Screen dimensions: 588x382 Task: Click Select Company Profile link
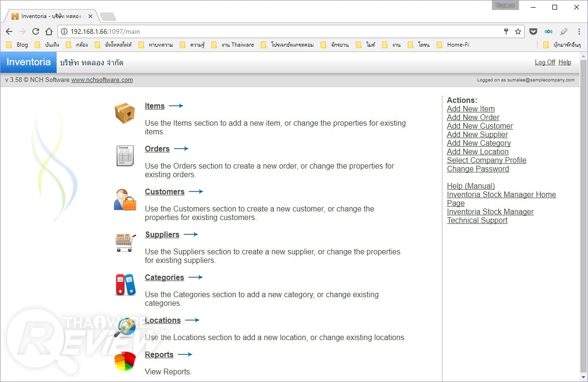pos(487,160)
